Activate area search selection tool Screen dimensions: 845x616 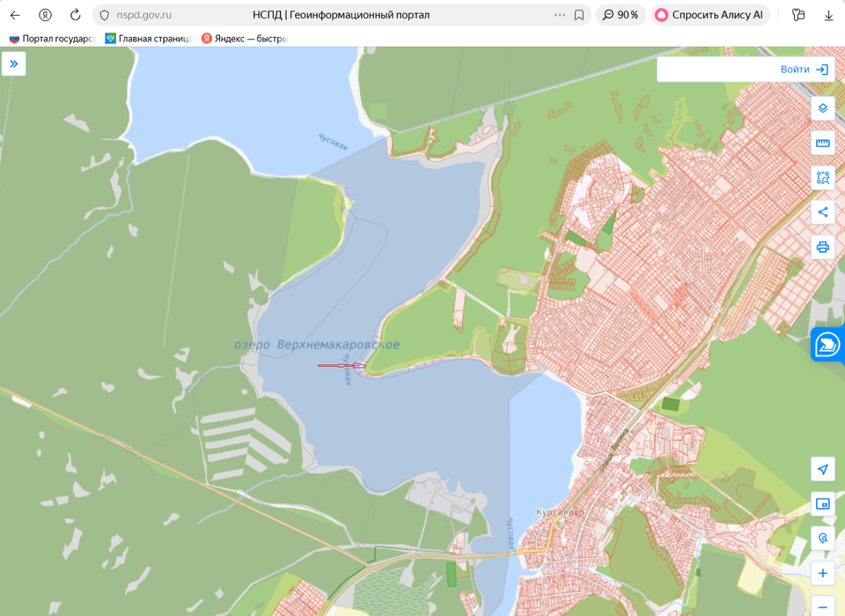(x=822, y=178)
